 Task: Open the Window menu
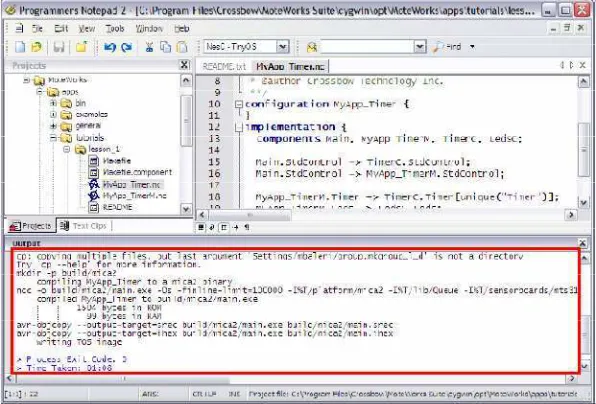click(x=149, y=29)
